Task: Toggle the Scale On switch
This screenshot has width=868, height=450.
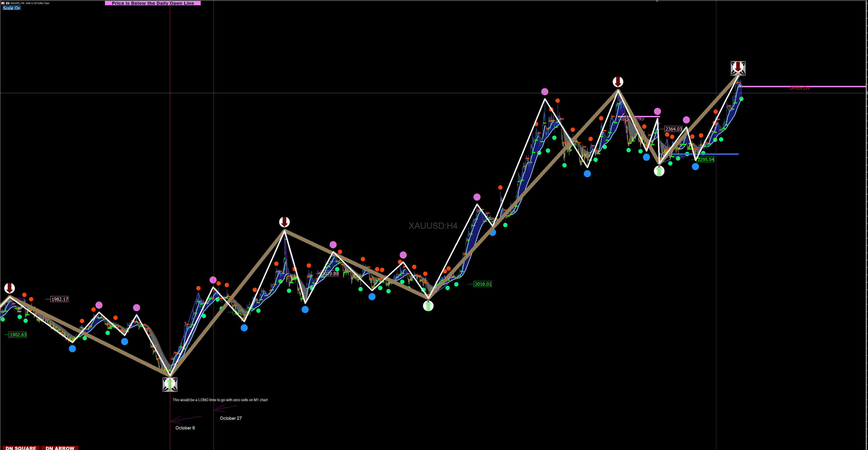Action: tap(11, 8)
